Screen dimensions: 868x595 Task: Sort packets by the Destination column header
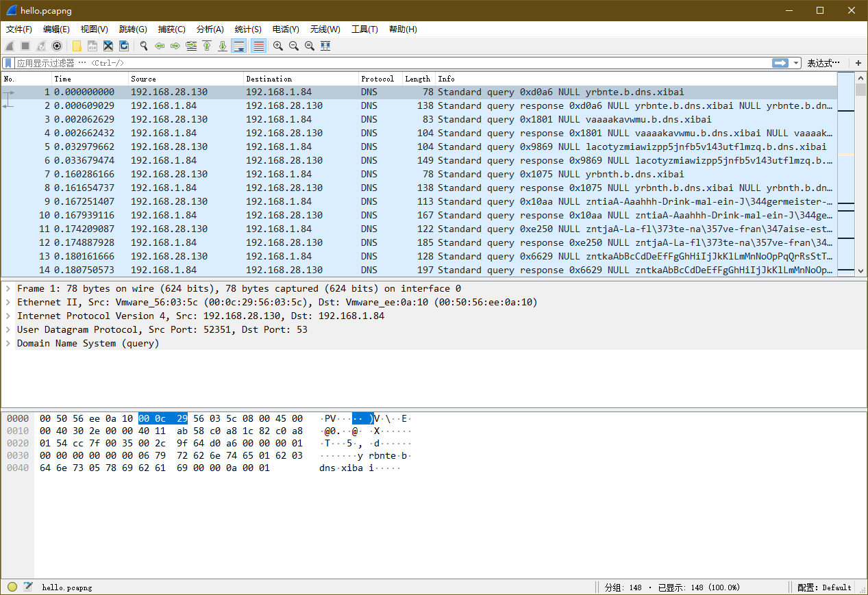pos(301,79)
